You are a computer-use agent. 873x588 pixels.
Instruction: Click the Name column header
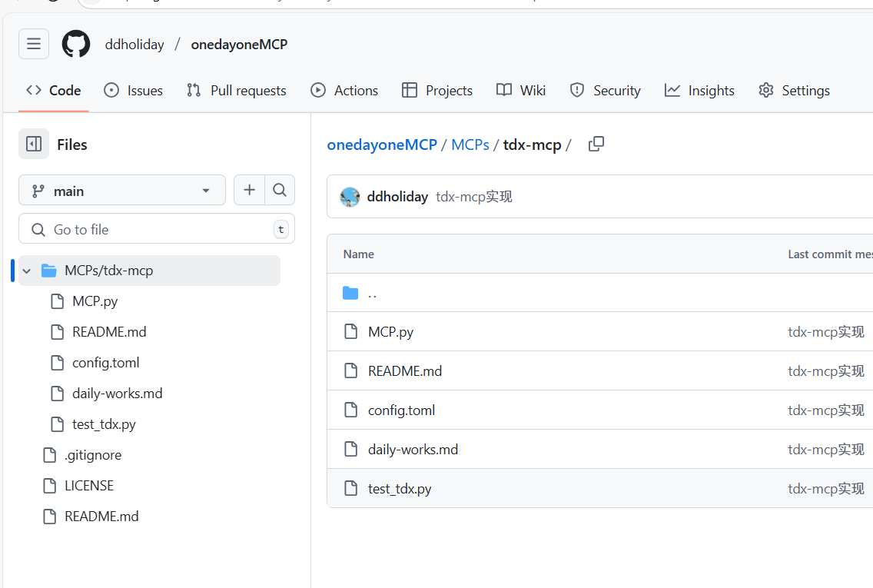coord(359,254)
